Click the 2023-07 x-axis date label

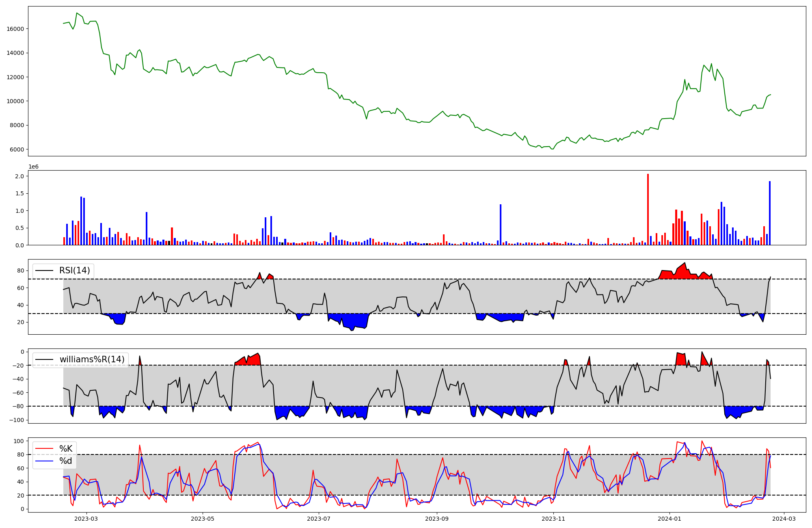point(319,519)
